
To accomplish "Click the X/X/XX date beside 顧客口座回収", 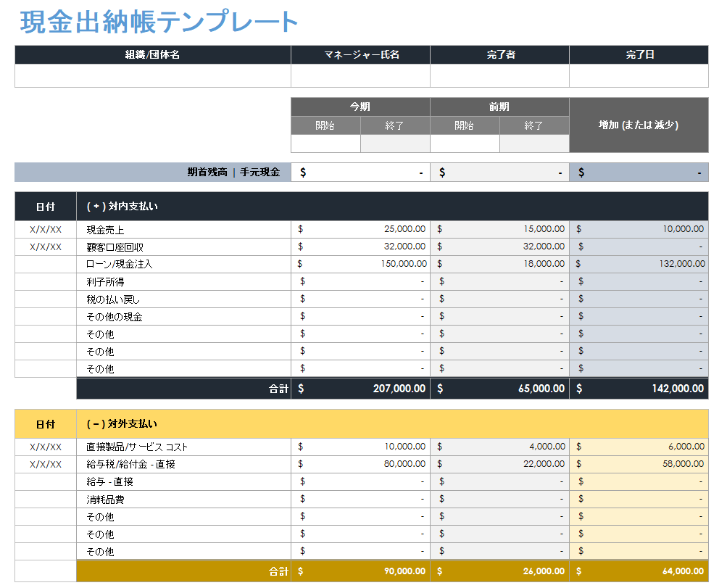I will click(45, 247).
